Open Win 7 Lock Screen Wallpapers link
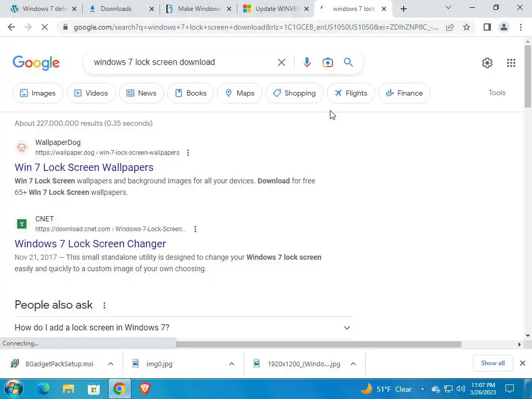532x399 pixels. click(84, 167)
